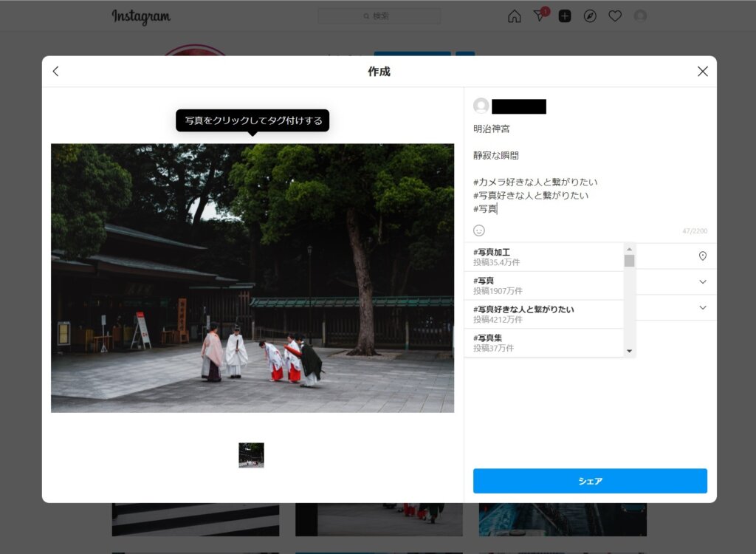The height and width of the screenshot is (554, 756).
Task: Click the caption text area after #写真
Action: [498, 208]
